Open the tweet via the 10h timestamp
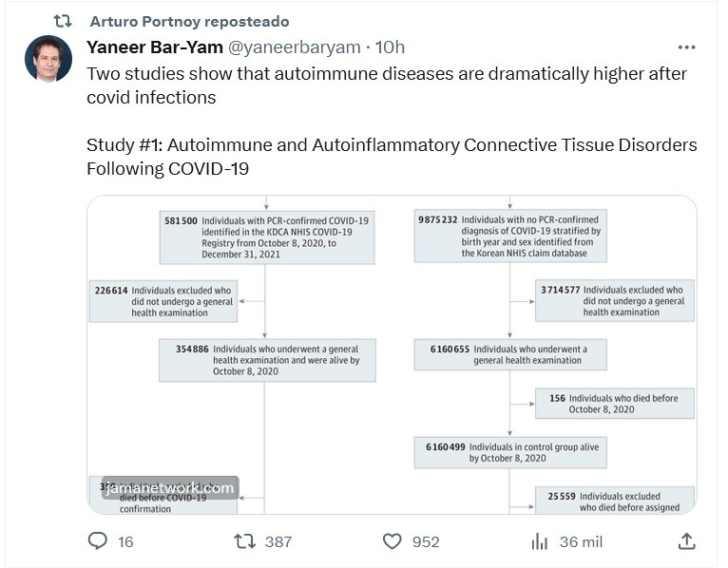The image size is (728, 568). [390, 47]
